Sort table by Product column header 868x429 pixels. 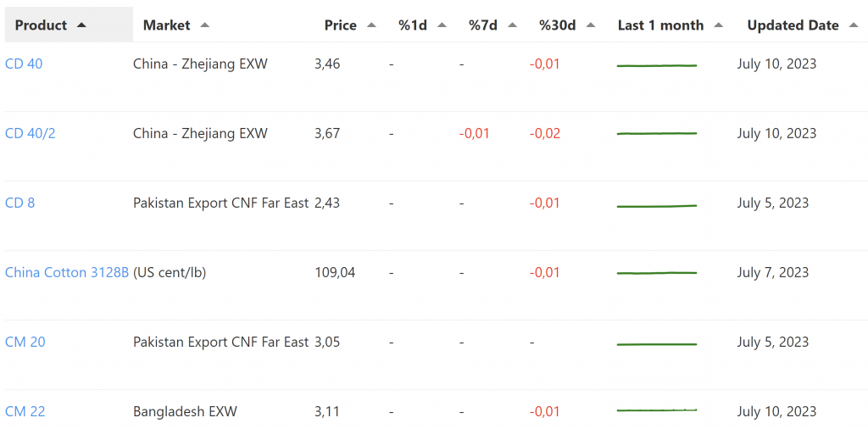41,25
